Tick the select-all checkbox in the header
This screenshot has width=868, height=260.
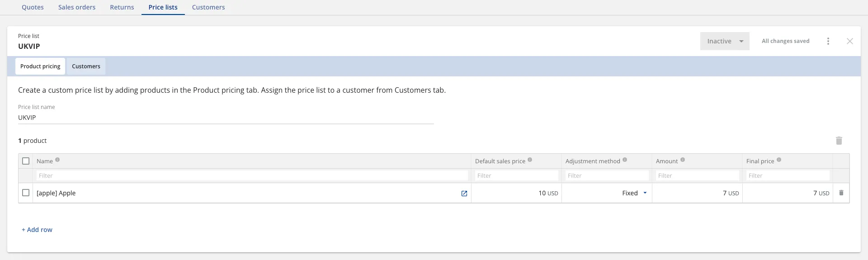click(26, 161)
